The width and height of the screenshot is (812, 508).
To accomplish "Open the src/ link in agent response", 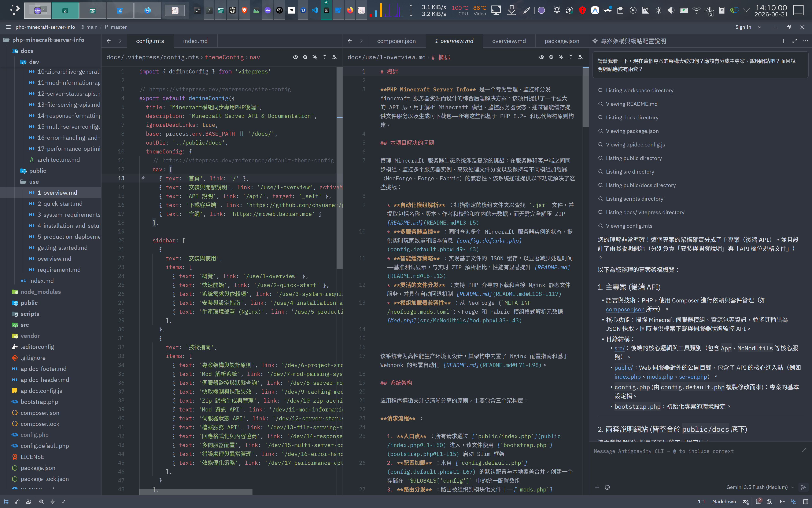I will click(619, 348).
